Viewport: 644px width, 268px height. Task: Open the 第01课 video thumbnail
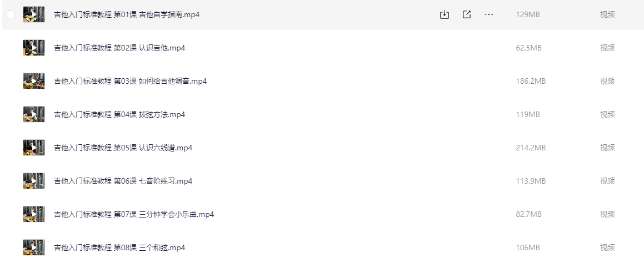click(34, 15)
